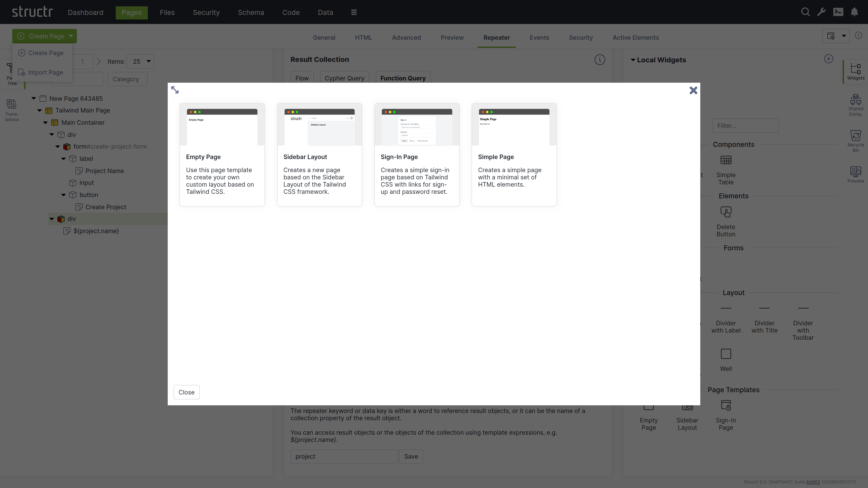
Task: Save the repeater keyword 'project'
Action: 411,456
